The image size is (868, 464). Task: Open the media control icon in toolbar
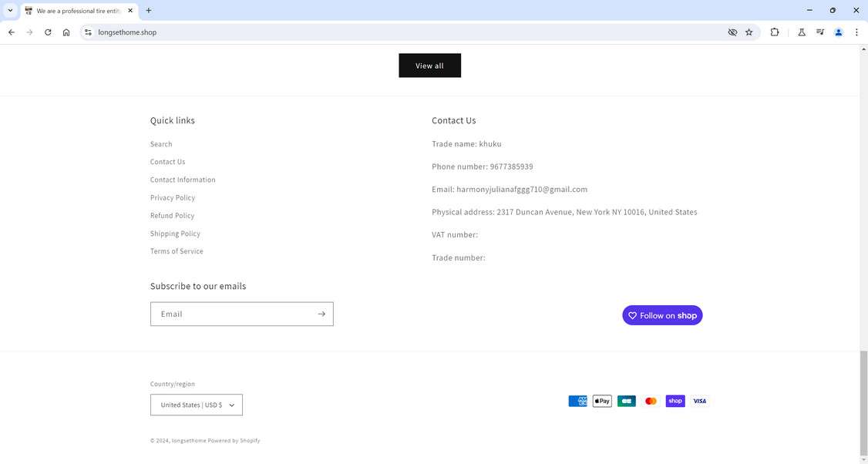[820, 32]
